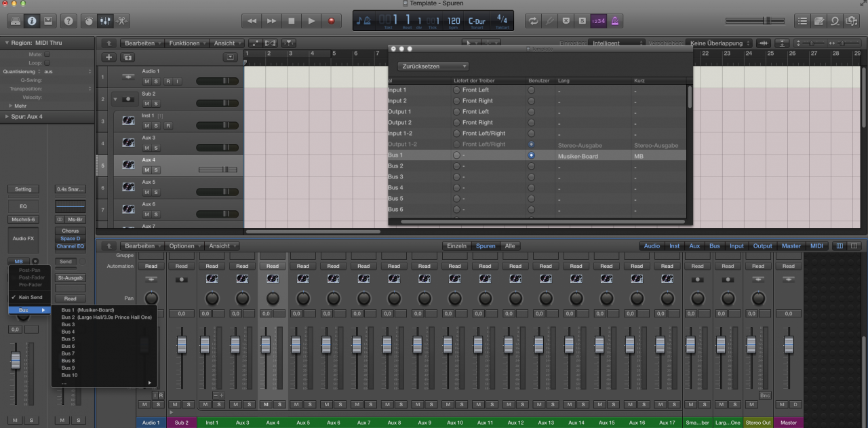868x428 pixels.
Task: Toggle the Mixer faders icon
Action: coord(106,21)
